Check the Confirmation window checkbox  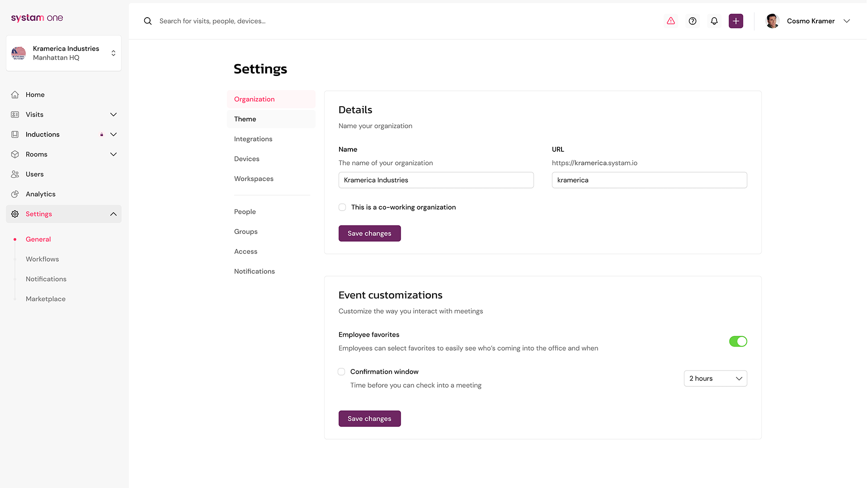341,371
